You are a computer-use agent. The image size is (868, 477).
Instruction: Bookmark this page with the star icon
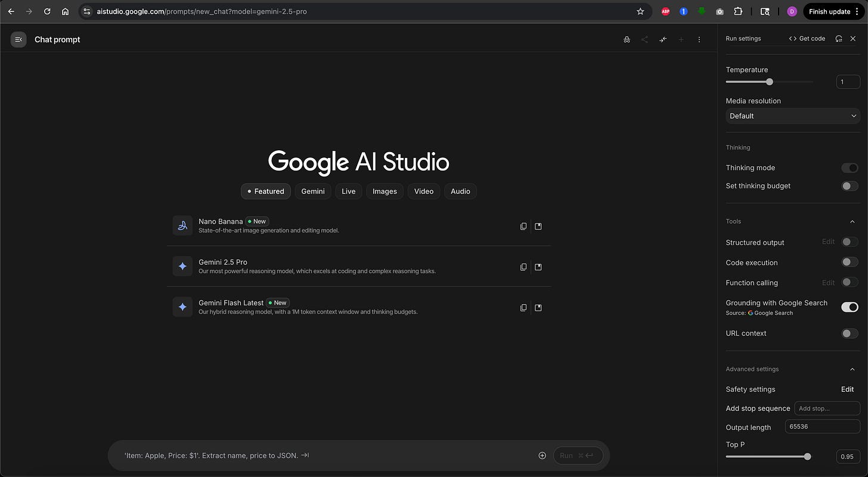[x=640, y=11]
